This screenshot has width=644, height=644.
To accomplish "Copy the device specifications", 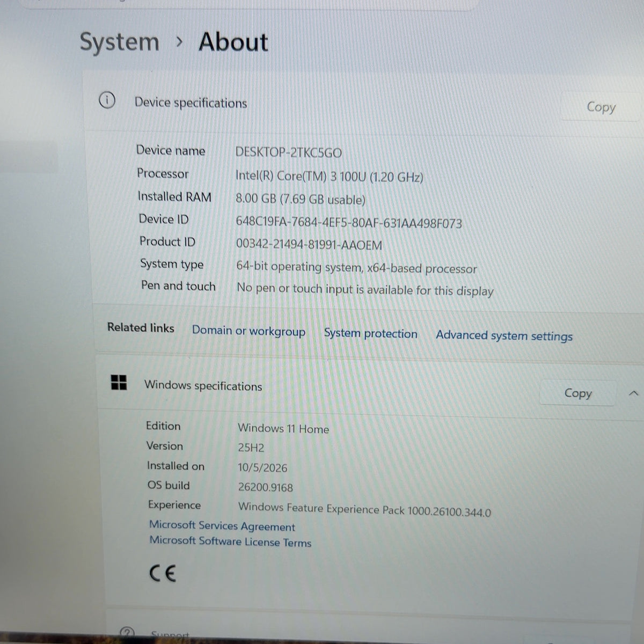I will [601, 107].
